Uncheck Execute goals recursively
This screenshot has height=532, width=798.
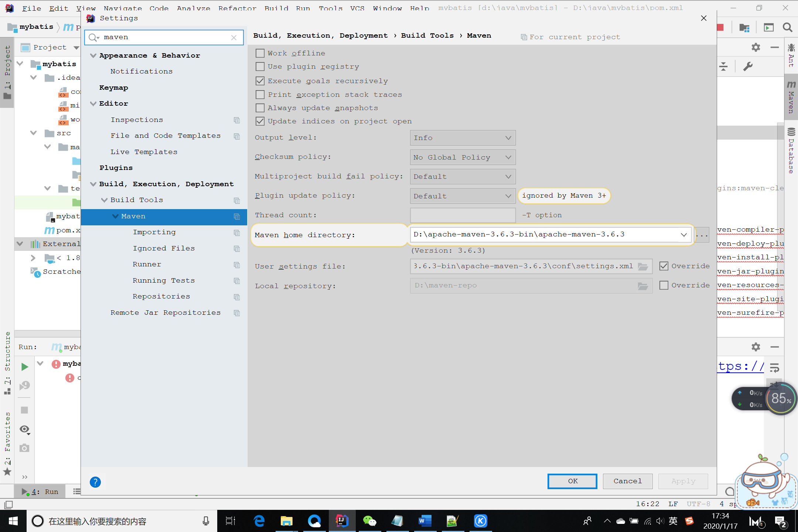coord(260,81)
